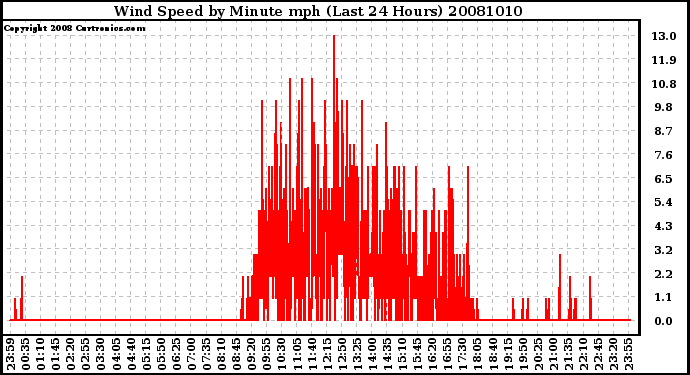Click the 7.6 y-axis label
Screen dimensions: 690x375
click(664, 155)
